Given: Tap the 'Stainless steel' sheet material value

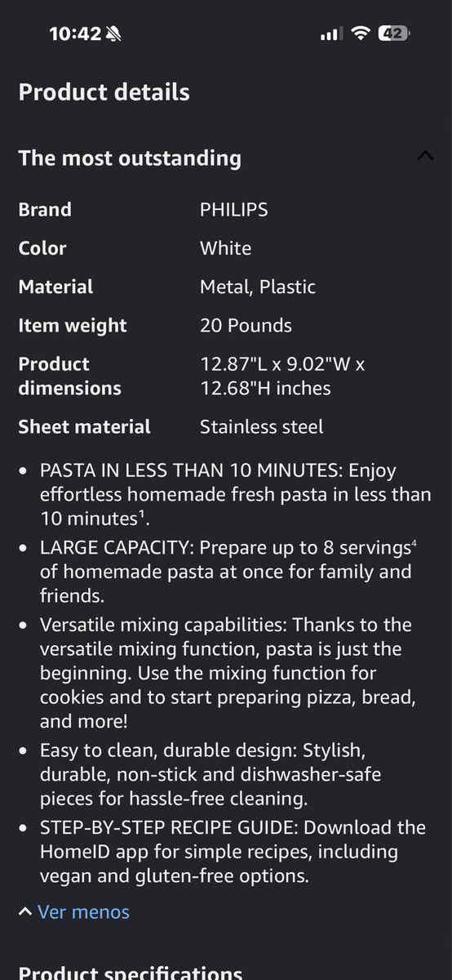Looking at the screenshot, I should point(262,426).
